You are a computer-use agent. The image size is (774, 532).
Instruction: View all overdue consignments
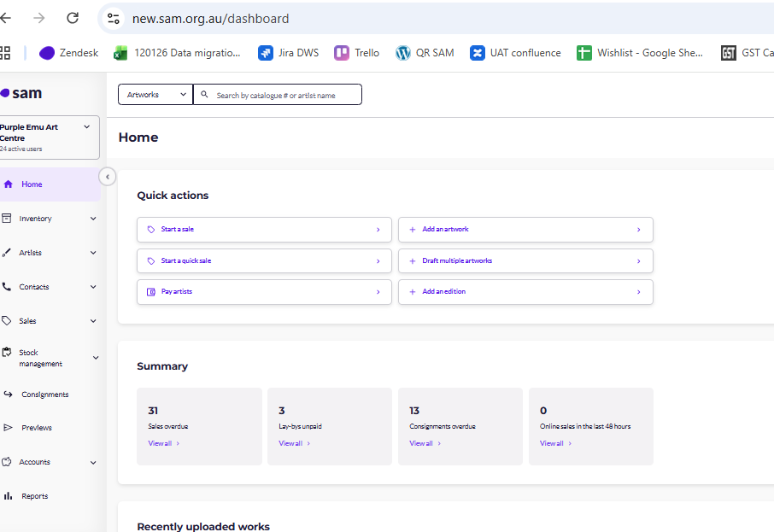coord(425,443)
